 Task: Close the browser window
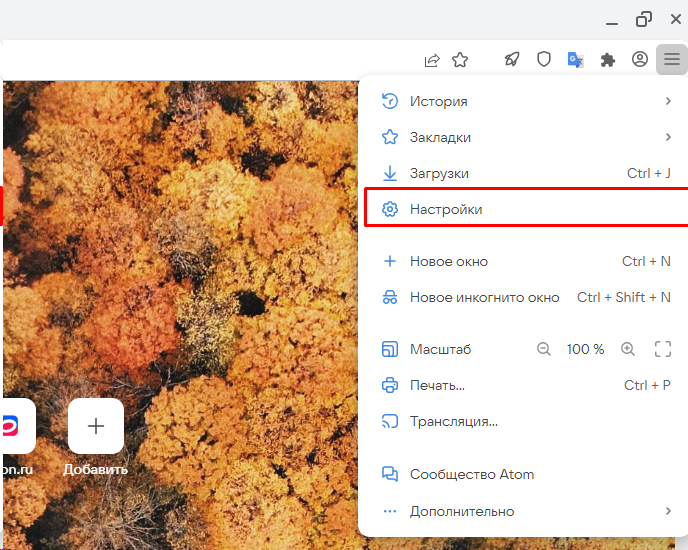[x=676, y=19]
